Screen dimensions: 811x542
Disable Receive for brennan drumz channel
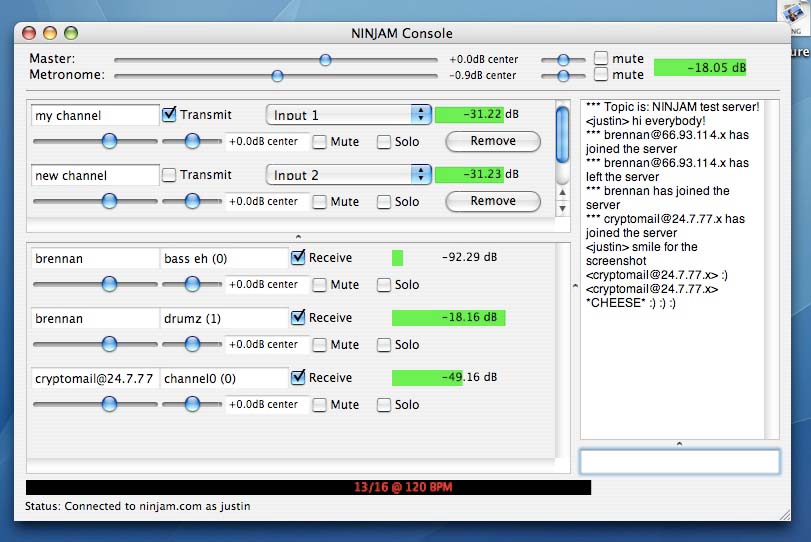pos(298,318)
